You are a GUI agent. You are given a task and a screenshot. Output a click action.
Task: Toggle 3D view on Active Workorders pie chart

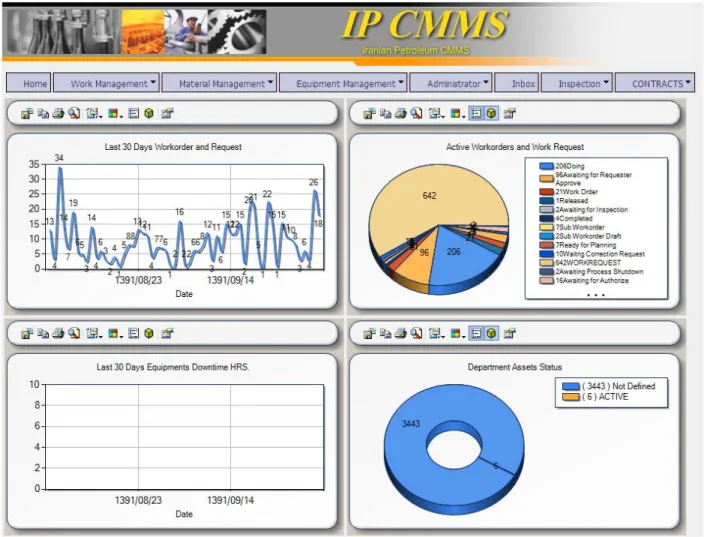point(492,114)
